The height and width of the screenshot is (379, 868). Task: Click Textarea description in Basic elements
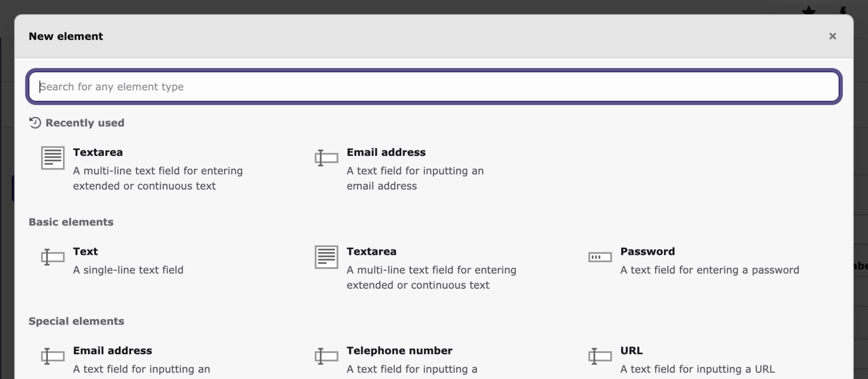[431, 277]
